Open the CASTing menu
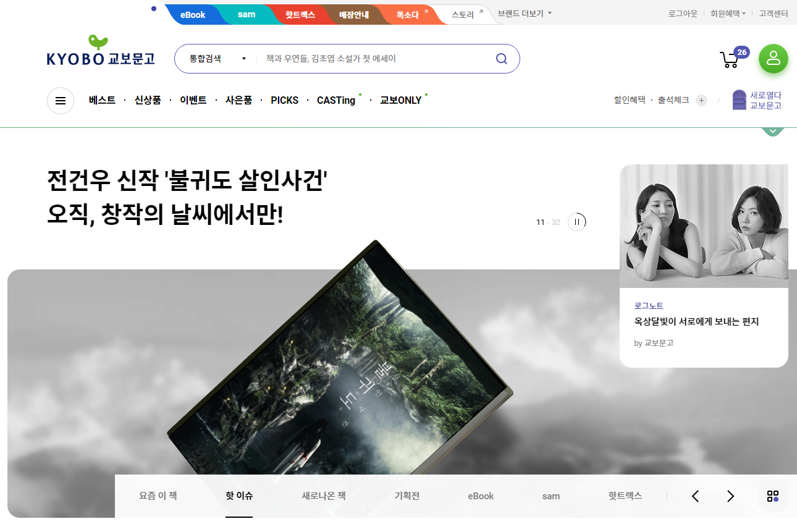 (336, 100)
